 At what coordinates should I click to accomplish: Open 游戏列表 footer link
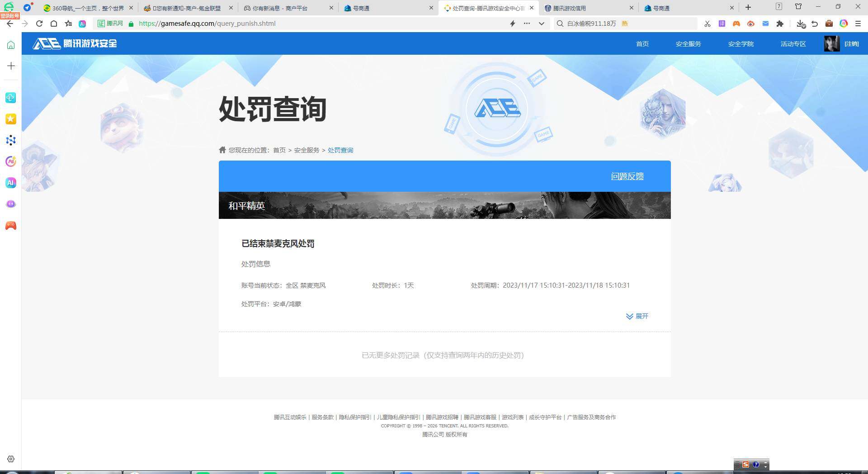tap(513, 417)
